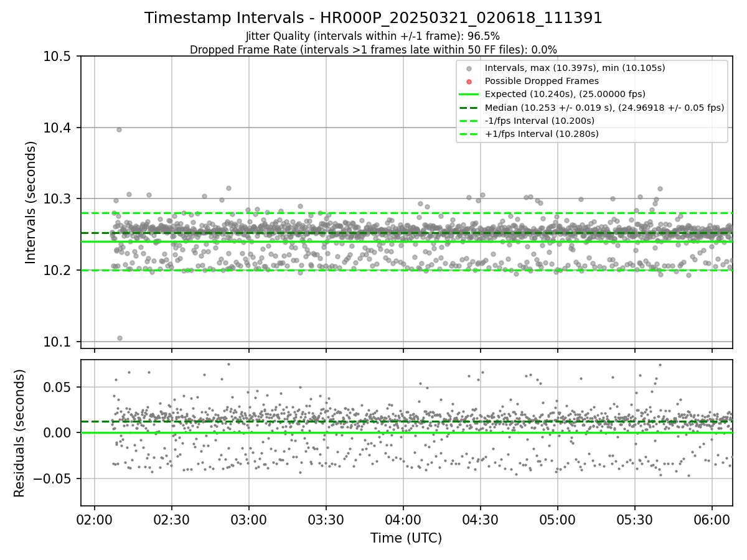Screen dimensions: 747x560
Task: Click legend entry 'Expected (10.240s), (25.00000 fps)'
Action: (565, 94)
